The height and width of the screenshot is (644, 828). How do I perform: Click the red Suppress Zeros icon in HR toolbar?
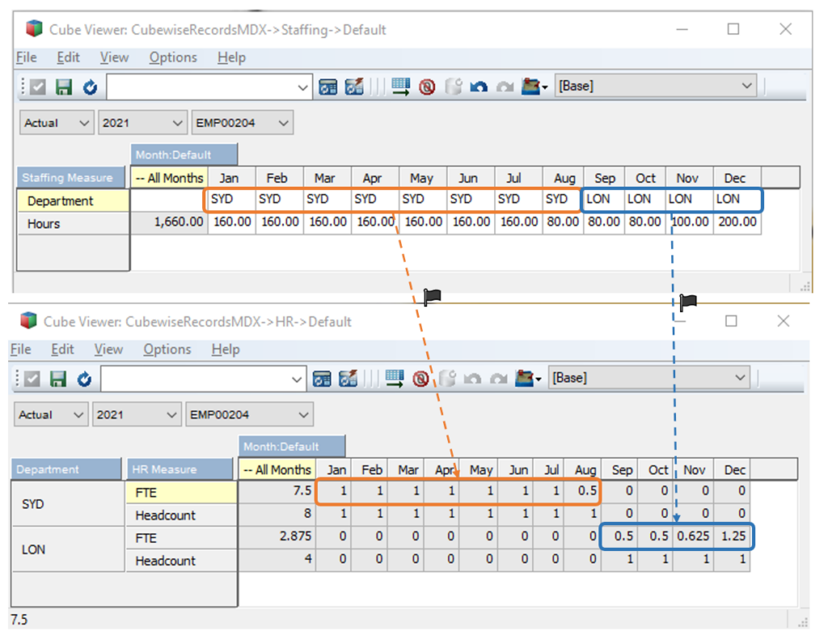(x=420, y=378)
